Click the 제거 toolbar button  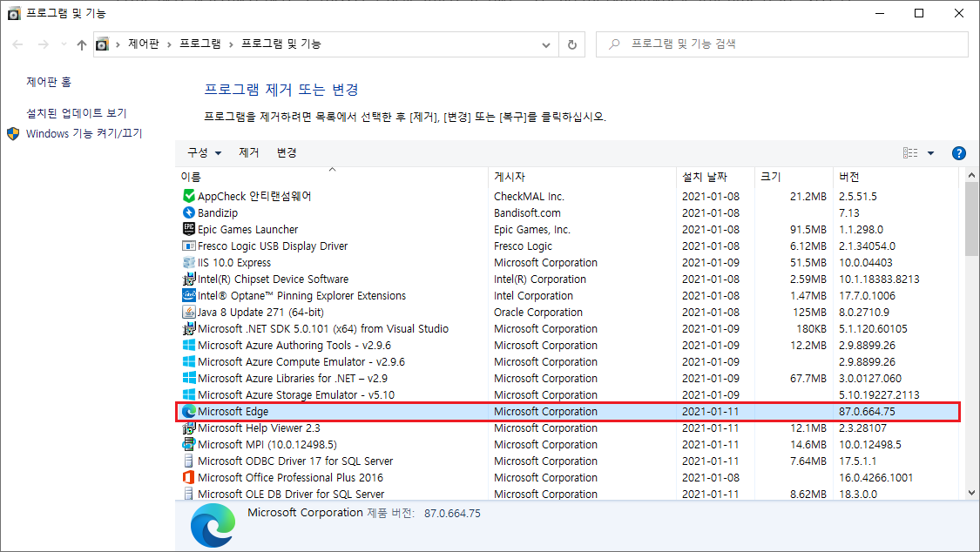point(249,153)
